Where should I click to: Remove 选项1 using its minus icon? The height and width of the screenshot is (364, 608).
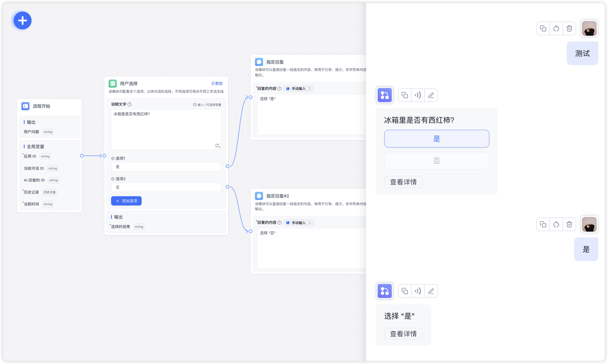(x=113, y=159)
